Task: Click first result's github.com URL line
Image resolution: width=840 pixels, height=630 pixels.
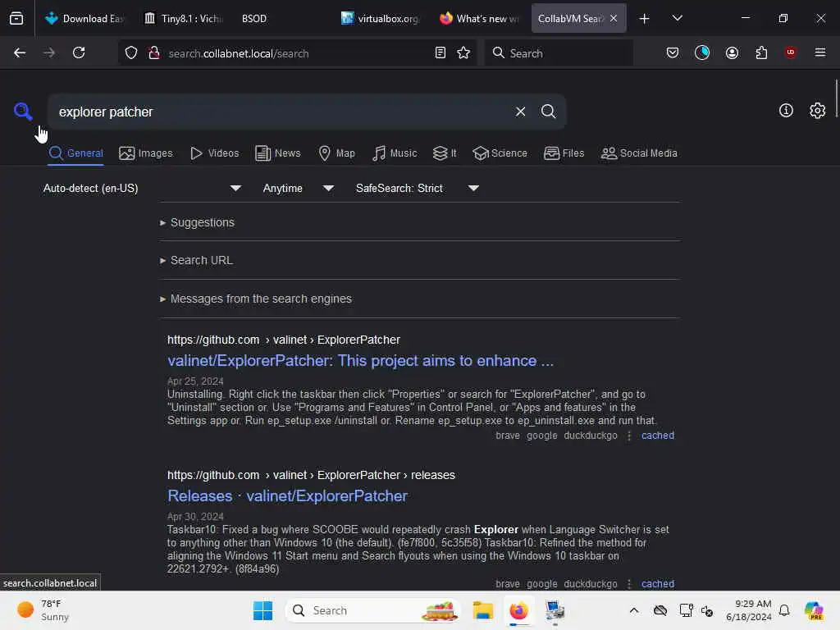Action: click(x=283, y=340)
